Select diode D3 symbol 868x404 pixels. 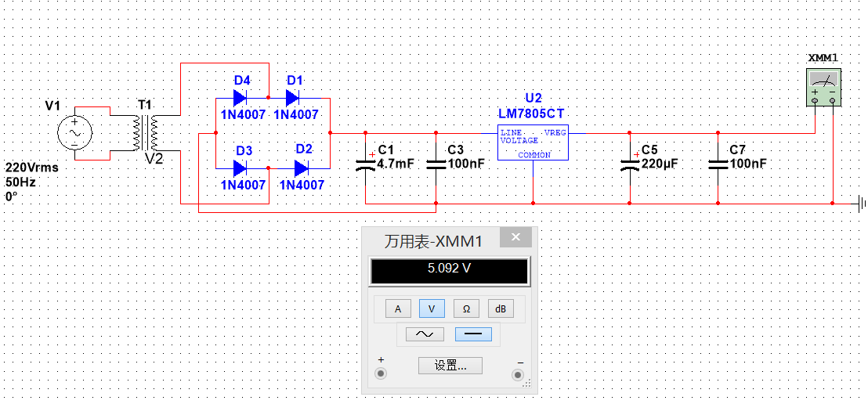241,168
